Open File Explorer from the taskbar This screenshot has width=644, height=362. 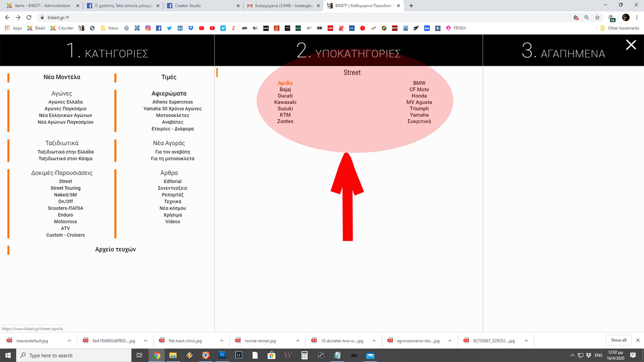[173, 355]
